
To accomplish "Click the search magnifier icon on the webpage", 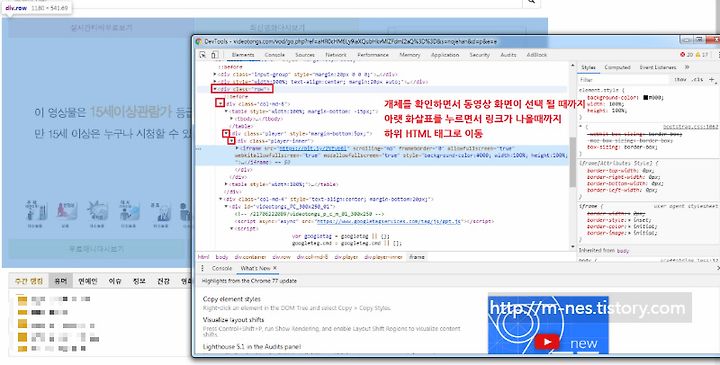I will (531, 2).
